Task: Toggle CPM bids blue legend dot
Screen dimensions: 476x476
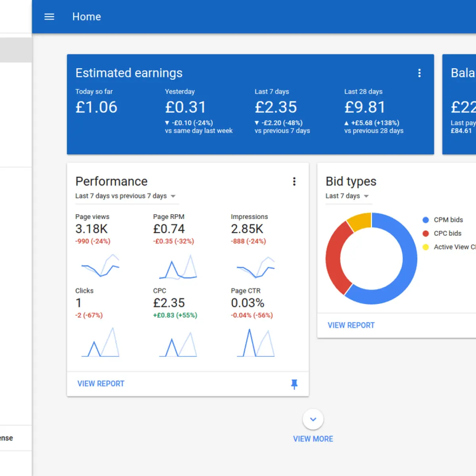Action: (x=426, y=220)
